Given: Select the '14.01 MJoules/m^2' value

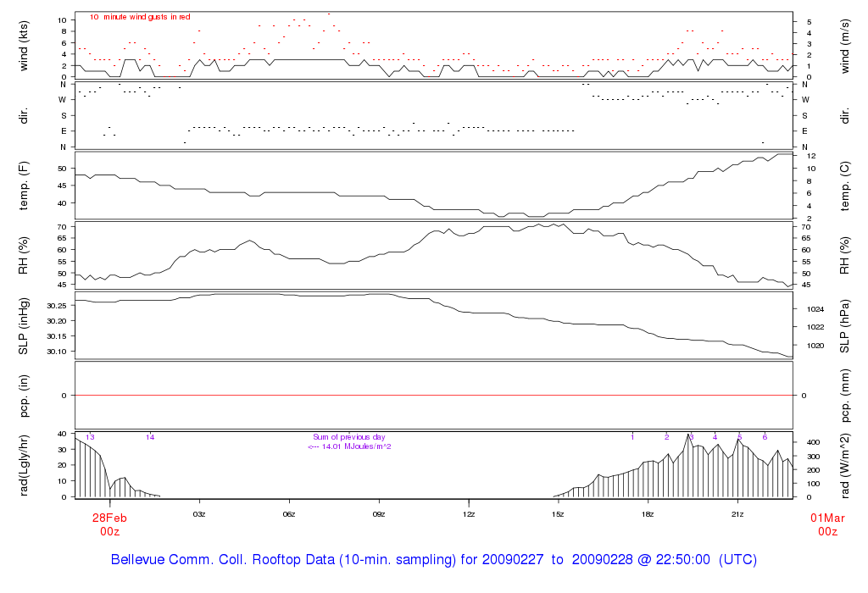Looking at the screenshot, I should click(x=357, y=446).
